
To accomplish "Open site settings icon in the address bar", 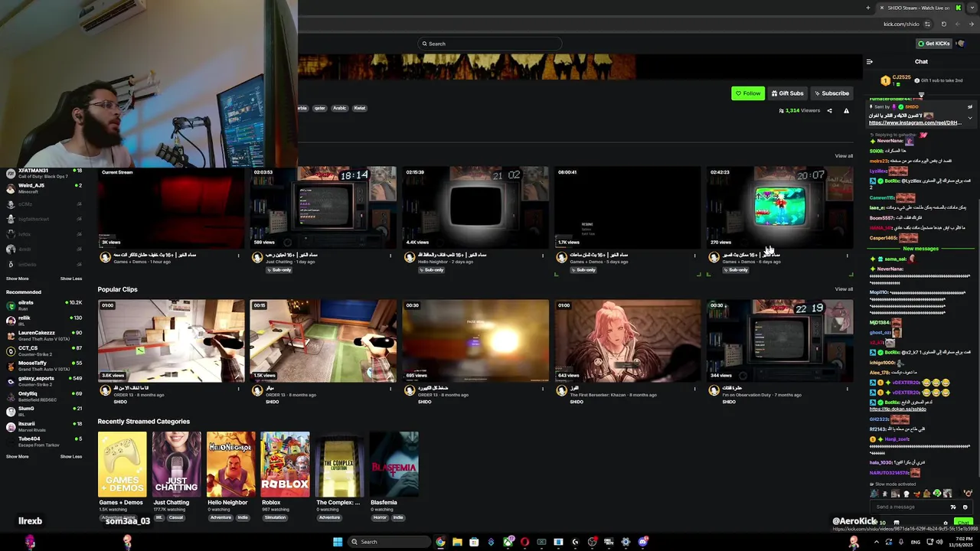I will click(929, 24).
